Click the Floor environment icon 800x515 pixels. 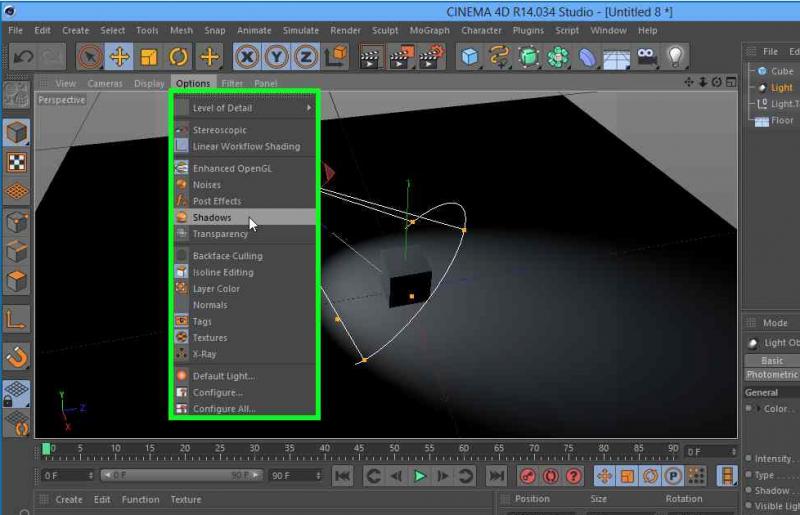coord(616,58)
